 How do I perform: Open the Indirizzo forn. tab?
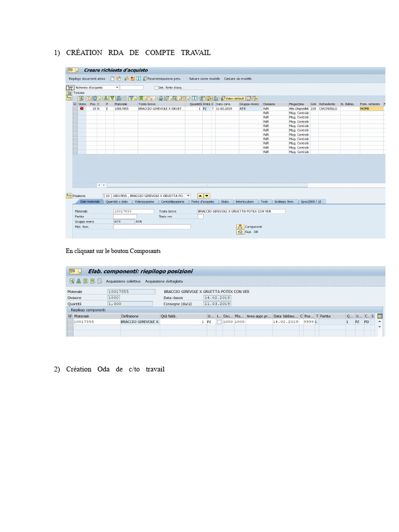pos(284,202)
